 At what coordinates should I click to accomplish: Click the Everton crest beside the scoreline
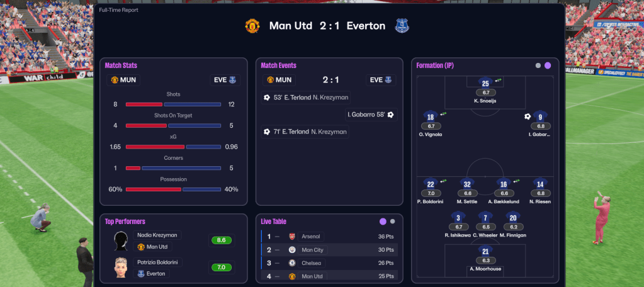402,26
